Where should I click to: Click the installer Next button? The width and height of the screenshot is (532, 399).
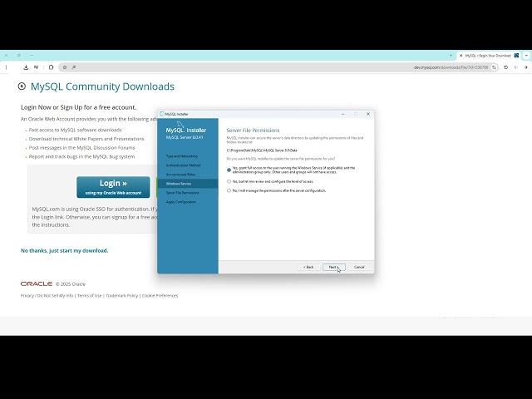click(334, 267)
